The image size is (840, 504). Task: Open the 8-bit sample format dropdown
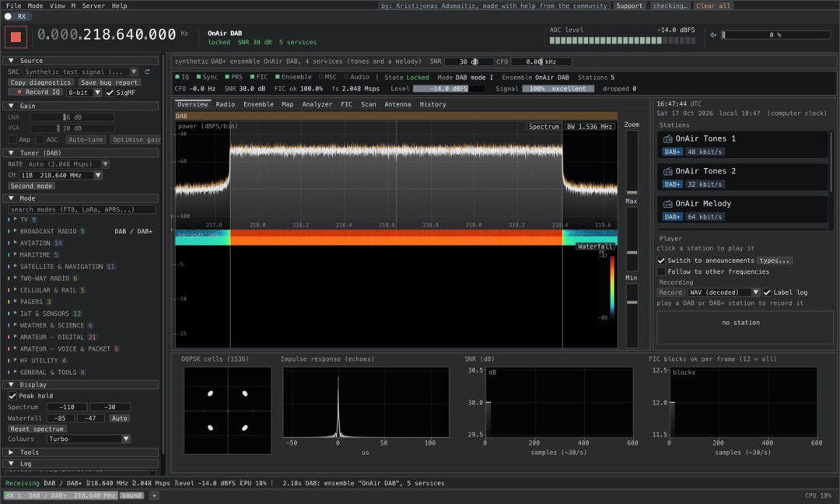click(x=84, y=93)
